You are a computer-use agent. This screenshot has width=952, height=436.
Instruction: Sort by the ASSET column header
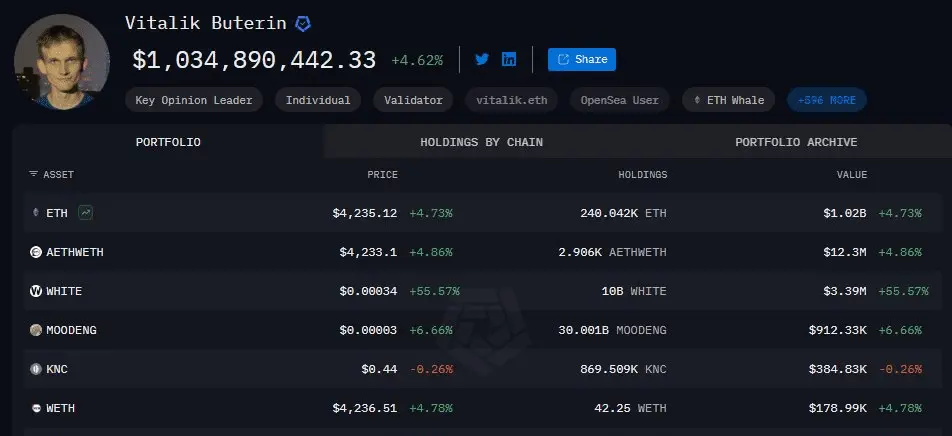(x=58, y=174)
